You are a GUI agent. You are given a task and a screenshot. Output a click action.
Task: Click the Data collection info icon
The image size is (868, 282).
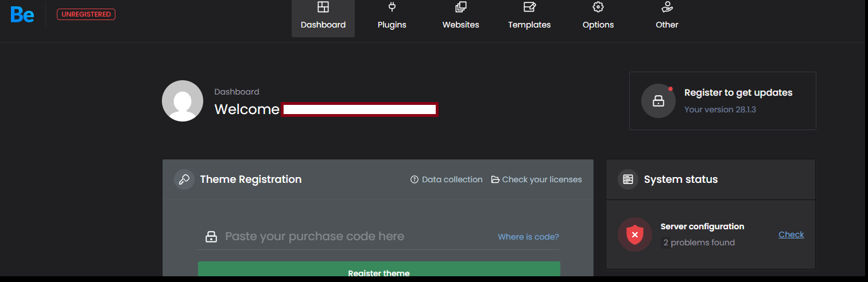[x=414, y=179]
